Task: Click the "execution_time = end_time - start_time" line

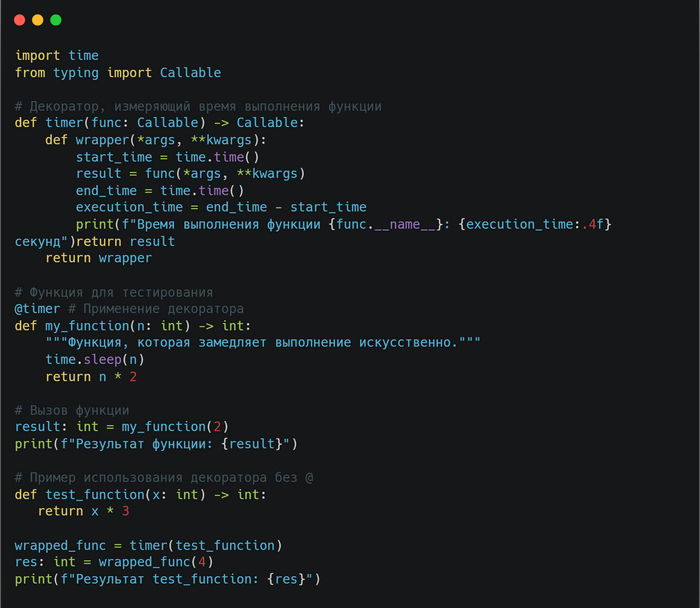Action: pyautogui.click(x=220, y=207)
